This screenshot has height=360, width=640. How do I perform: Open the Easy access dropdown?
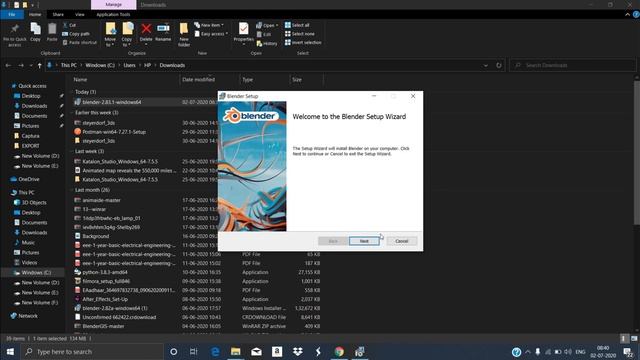tap(211, 34)
